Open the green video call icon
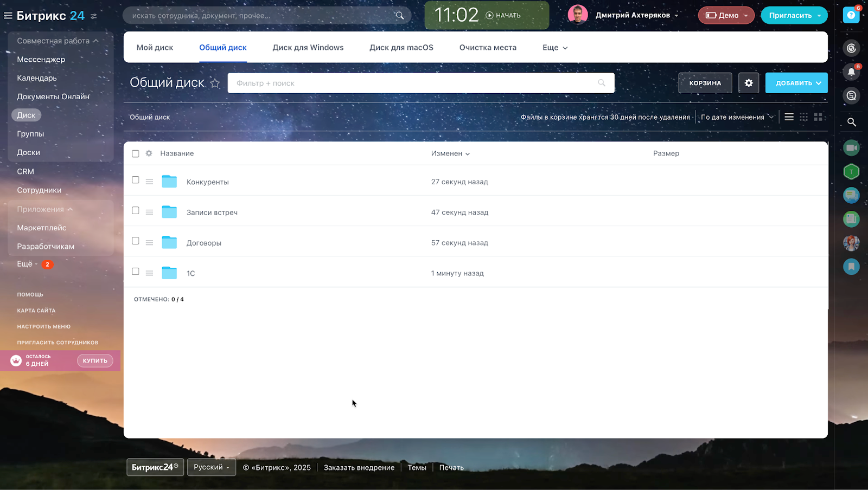The width and height of the screenshot is (868, 490). (851, 147)
